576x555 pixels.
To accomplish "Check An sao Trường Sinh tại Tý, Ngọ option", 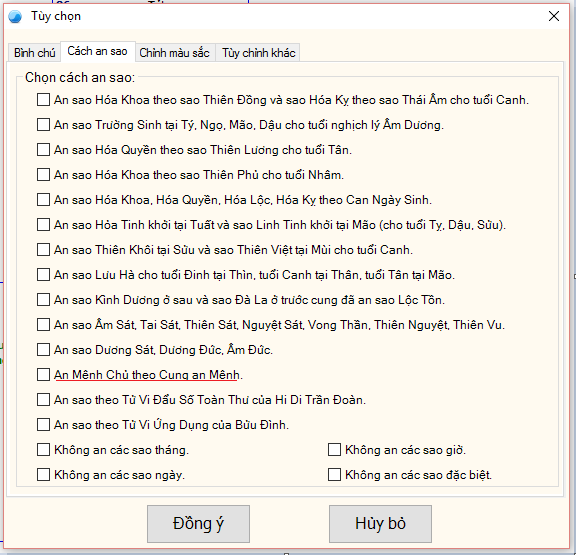I will pyautogui.click(x=43, y=125).
